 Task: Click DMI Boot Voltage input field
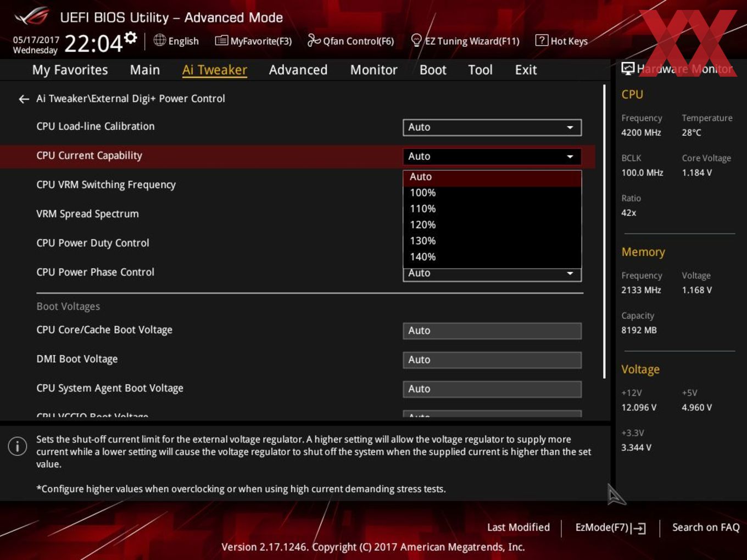[492, 360]
